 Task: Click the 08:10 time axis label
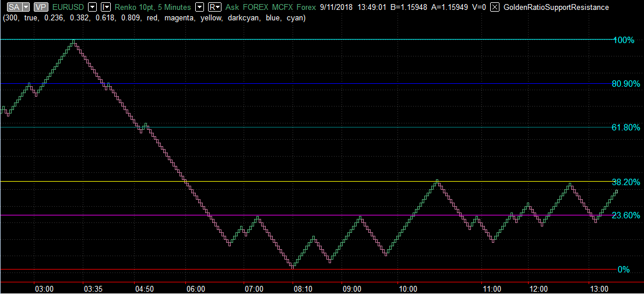click(302, 289)
